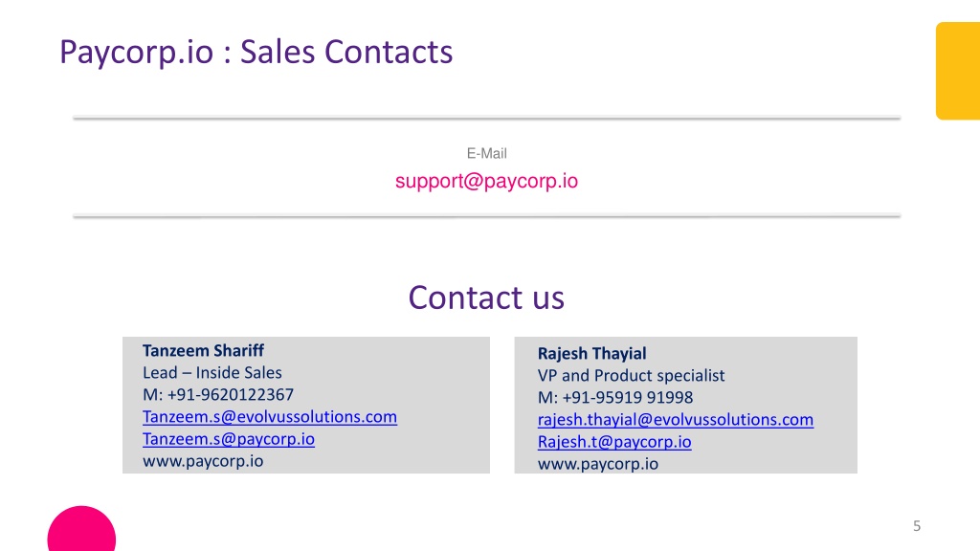Click the yellow rounded rectangle shape
This screenshot has width=980, height=551.
point(957,71)
